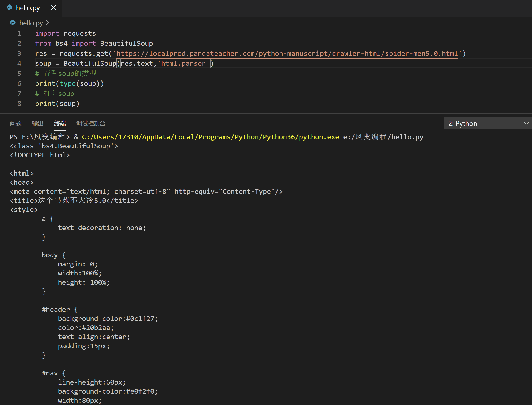Click 'html.parser' string on line 4

tap(183, 63)
